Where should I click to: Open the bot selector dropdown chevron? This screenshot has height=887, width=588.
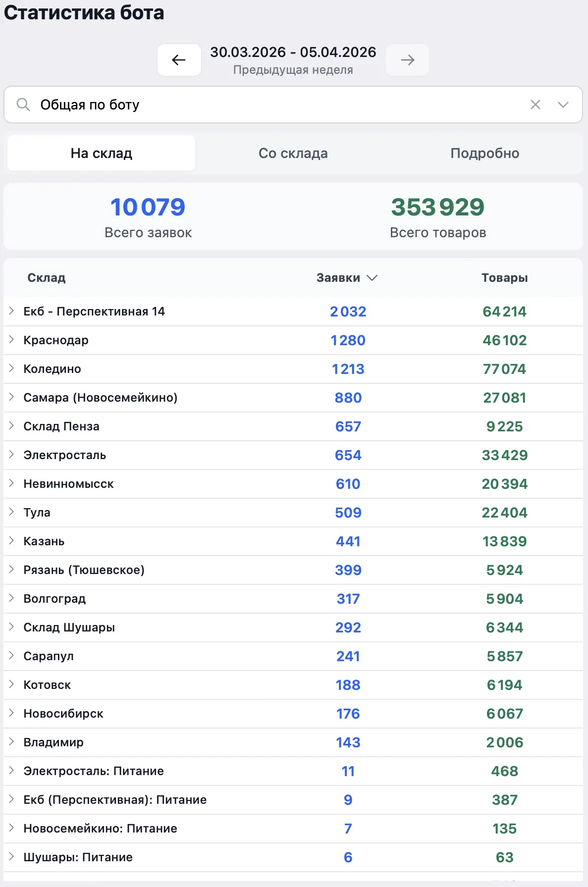[x=563, y=104]
